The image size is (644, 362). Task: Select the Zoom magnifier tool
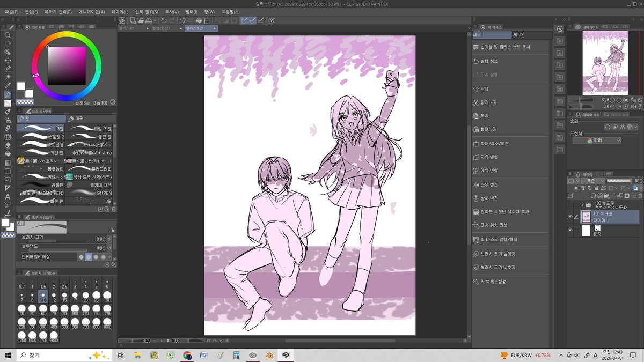click(8, 35)
